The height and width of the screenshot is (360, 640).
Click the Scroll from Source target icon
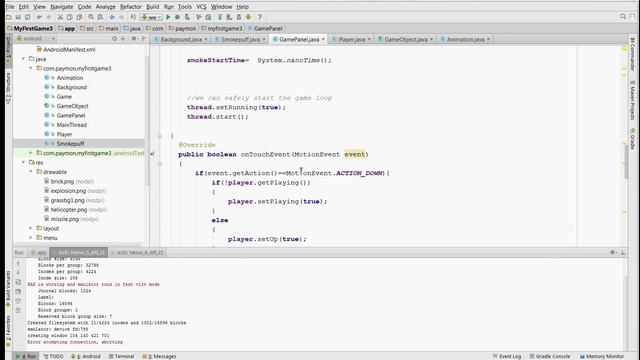pyautogui.click(x=115, y=39)
